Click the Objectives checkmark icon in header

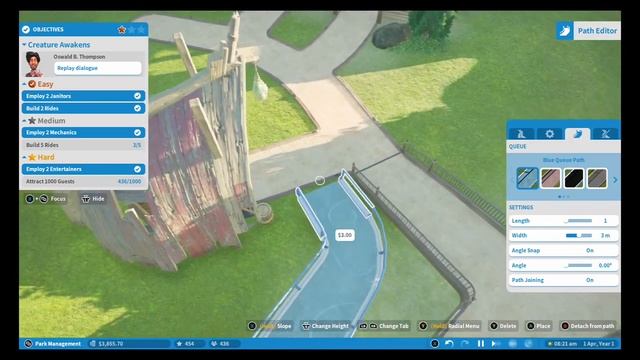click(26, 29)
